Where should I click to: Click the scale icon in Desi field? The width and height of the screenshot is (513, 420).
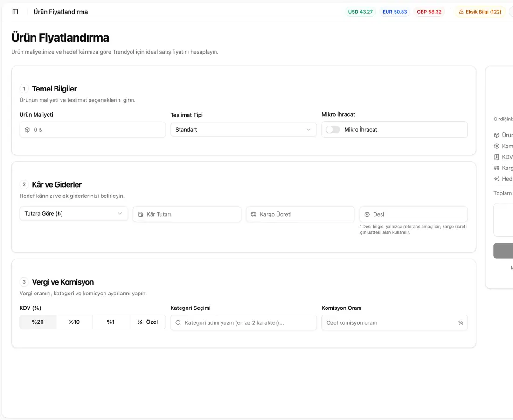367,214
